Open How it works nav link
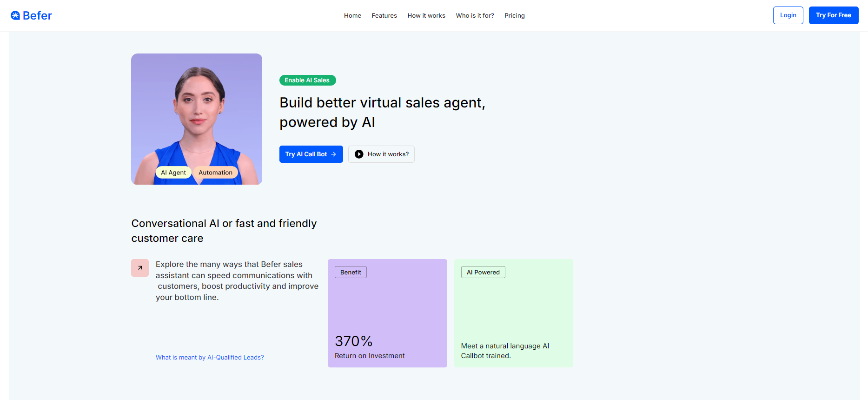868x400 pixels. pos(426,15)
